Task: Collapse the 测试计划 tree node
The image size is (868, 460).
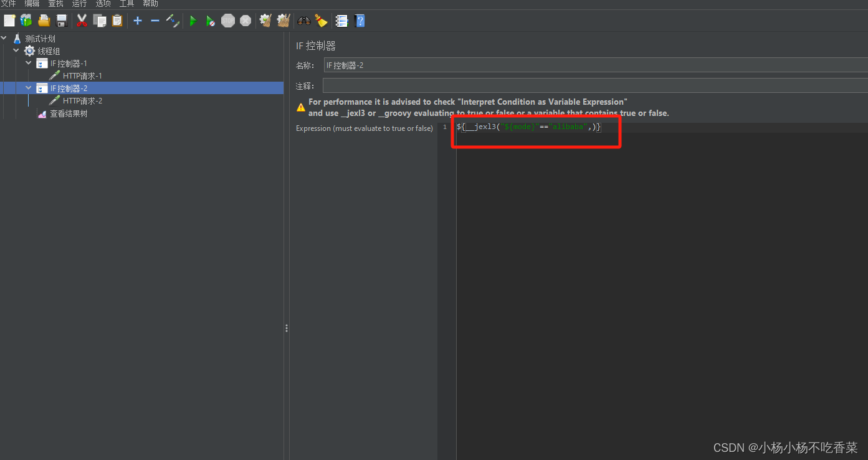Action: pyautogui.click(x=4, y=38)
